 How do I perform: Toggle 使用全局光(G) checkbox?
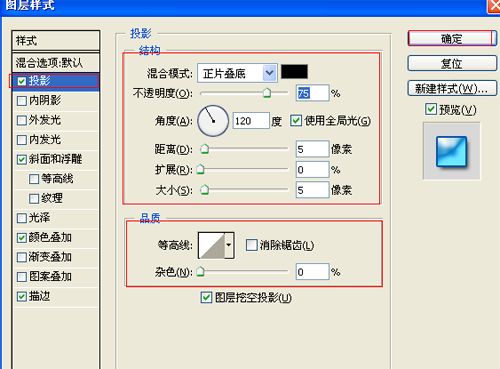(296, 121)
